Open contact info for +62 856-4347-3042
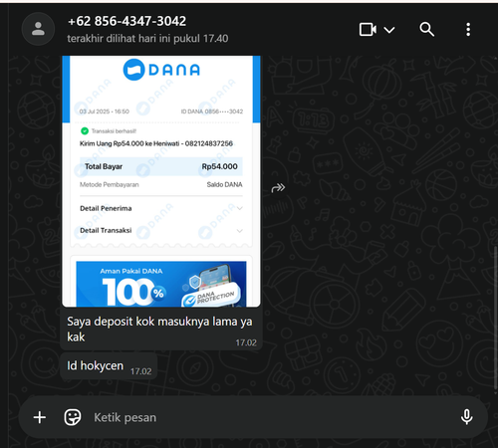The image size is (498, 448). [126, 21]
